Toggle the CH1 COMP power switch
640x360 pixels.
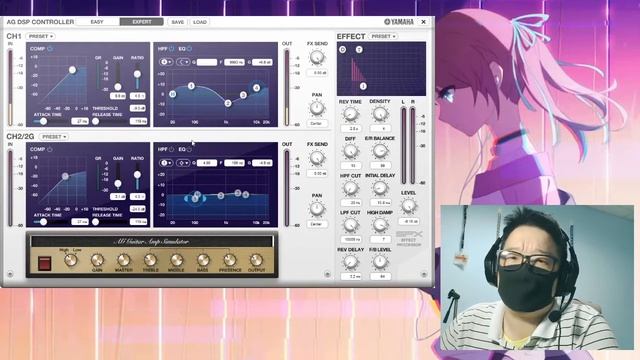tap(50, 49)
